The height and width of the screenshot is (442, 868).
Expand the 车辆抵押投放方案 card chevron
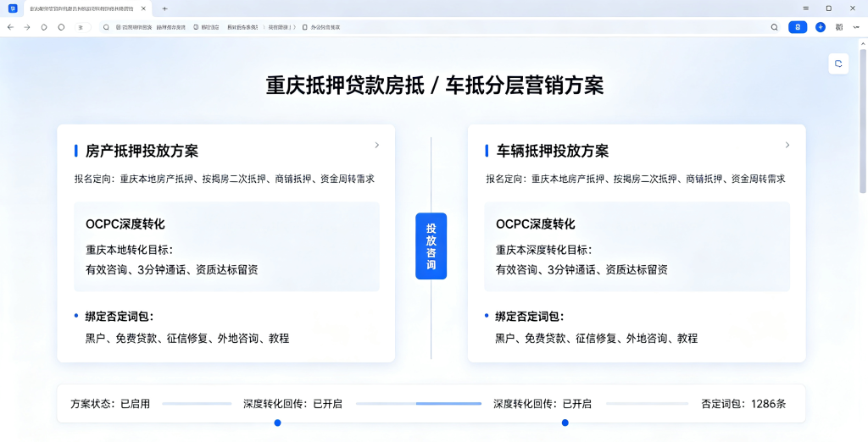787,145
